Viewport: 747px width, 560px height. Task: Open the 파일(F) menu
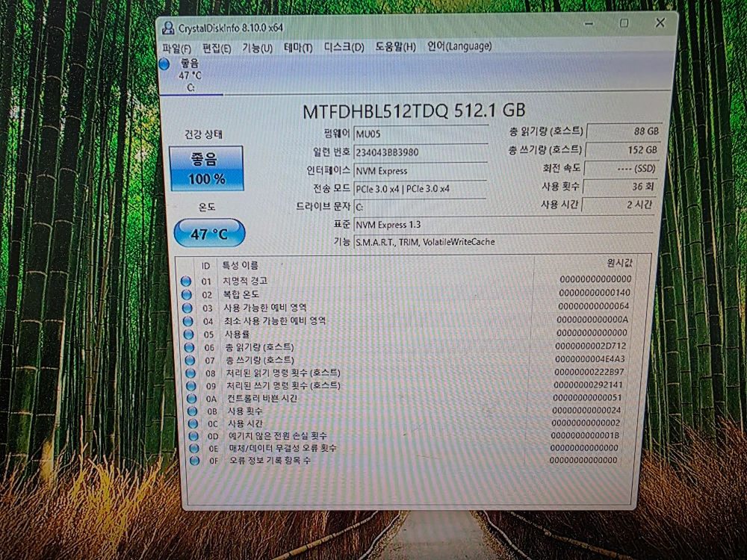click(177, 49)
